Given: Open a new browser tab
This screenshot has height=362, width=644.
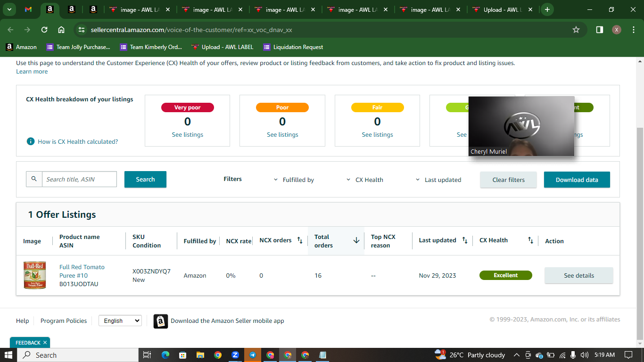Looking at the screenshot, I should click(547, 9).
